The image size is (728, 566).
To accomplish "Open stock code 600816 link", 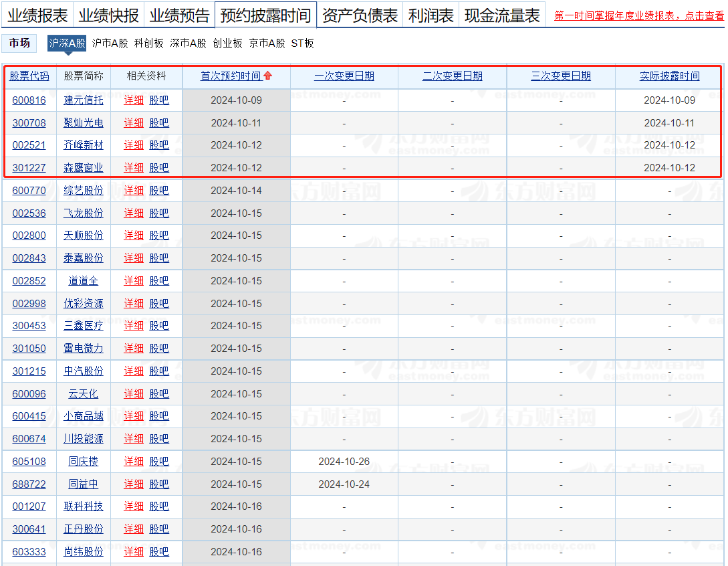I will click(x=29, y=100).
